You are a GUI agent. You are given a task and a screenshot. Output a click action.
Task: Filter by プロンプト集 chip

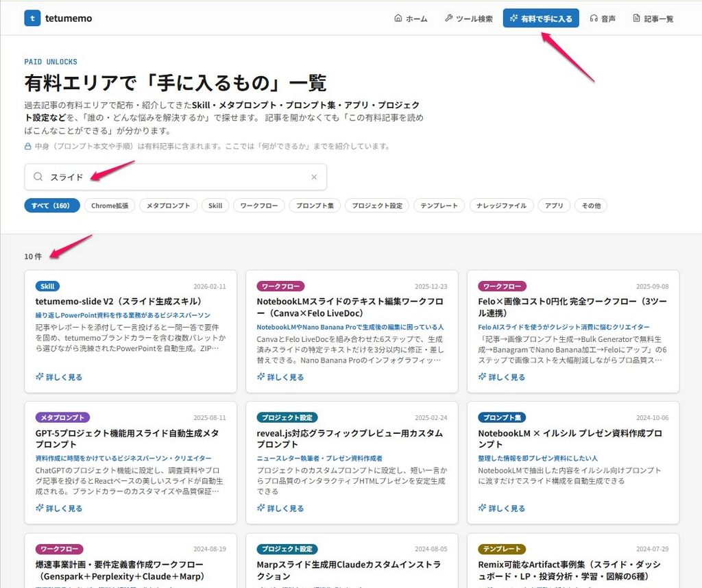tap(315, 206)
